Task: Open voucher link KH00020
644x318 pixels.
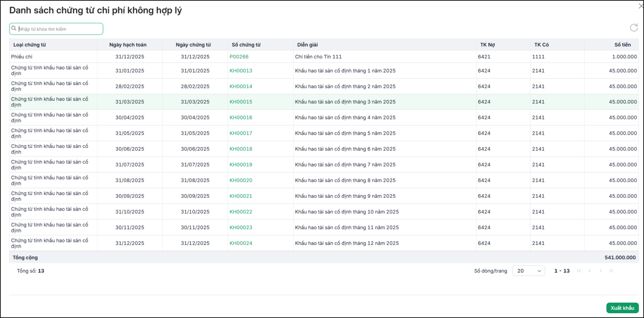Action: point(241,181)
